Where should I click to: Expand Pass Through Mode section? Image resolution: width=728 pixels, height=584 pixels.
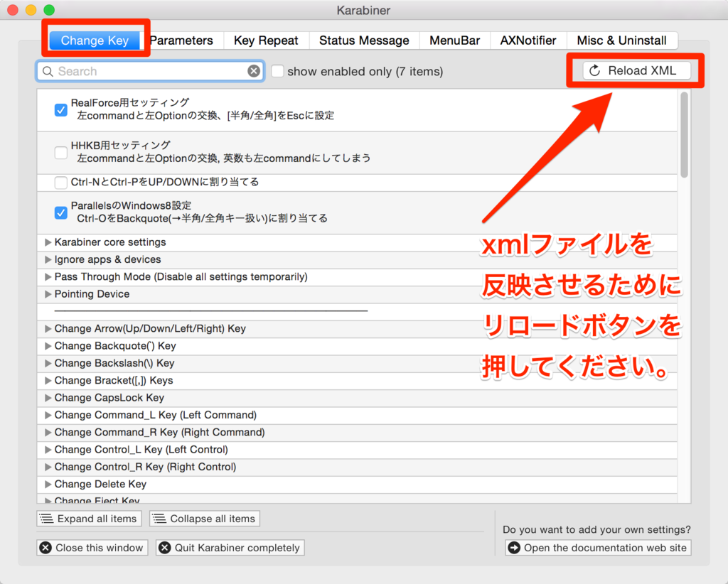(48, 277)
